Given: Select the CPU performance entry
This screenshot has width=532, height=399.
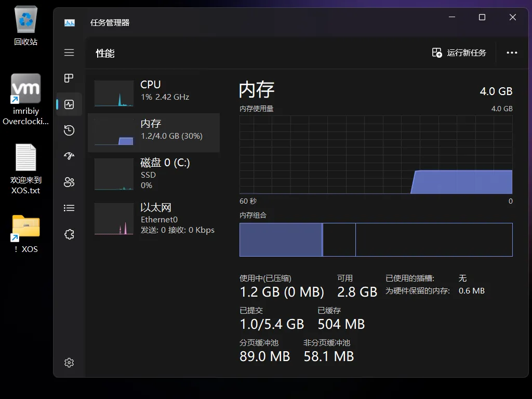Looking at the screenshot, I should pos(154,91).
